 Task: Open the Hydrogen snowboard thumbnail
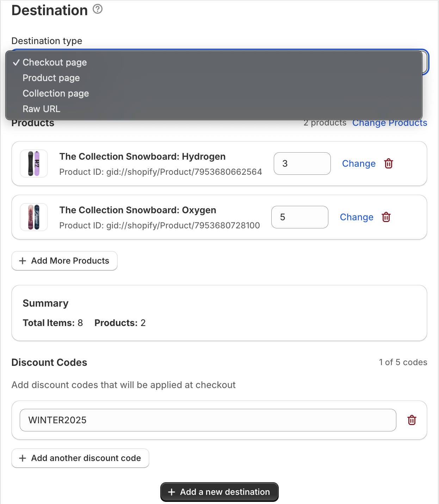click(x=34, y=164)
